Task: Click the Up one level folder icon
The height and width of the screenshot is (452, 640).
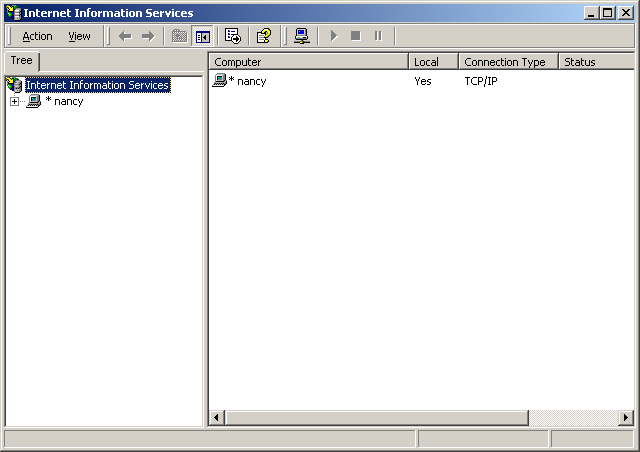Action: click(179, 36)
